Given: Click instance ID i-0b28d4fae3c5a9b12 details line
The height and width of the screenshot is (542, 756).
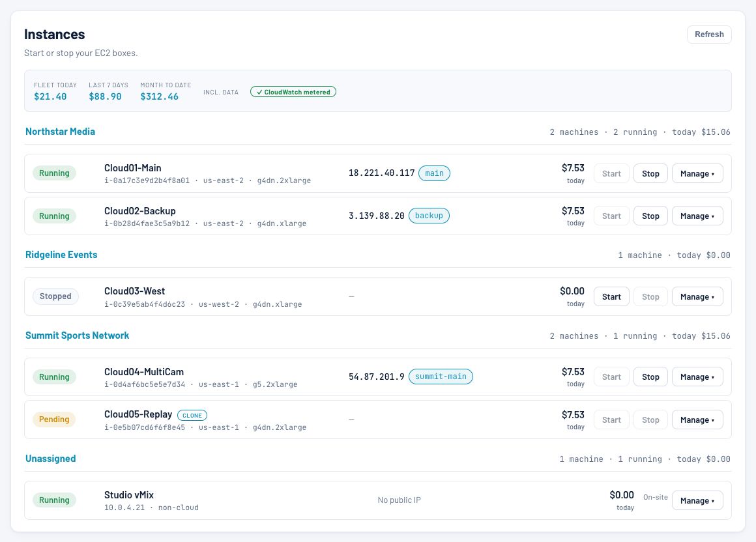Looking at the screenshot, I should pyautogui.click(x=205, y=223).
